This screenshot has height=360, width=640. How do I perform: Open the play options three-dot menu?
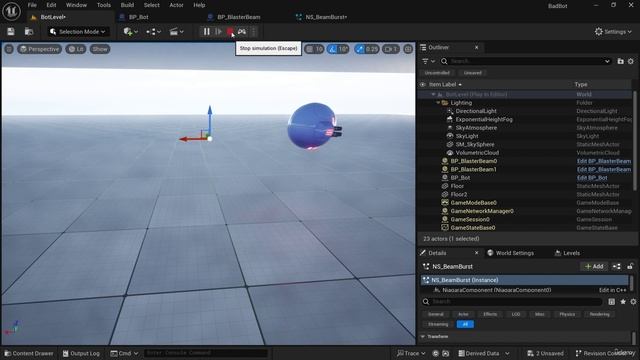(253, 31)
